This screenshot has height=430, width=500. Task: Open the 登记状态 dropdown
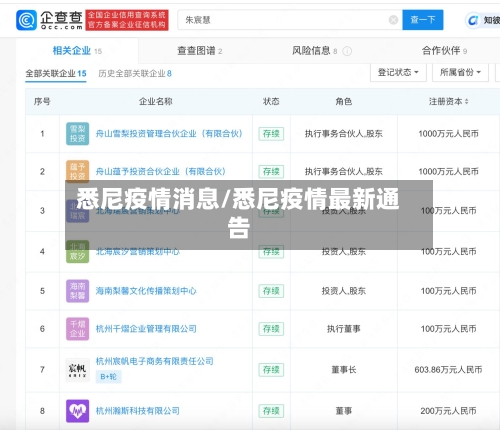(398, 72)
